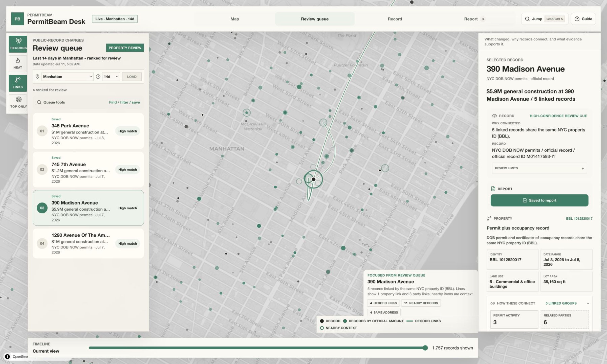Click the Report document icon
Image resolution: width=607 pixels, height=364 pixels.
point(493,189)
